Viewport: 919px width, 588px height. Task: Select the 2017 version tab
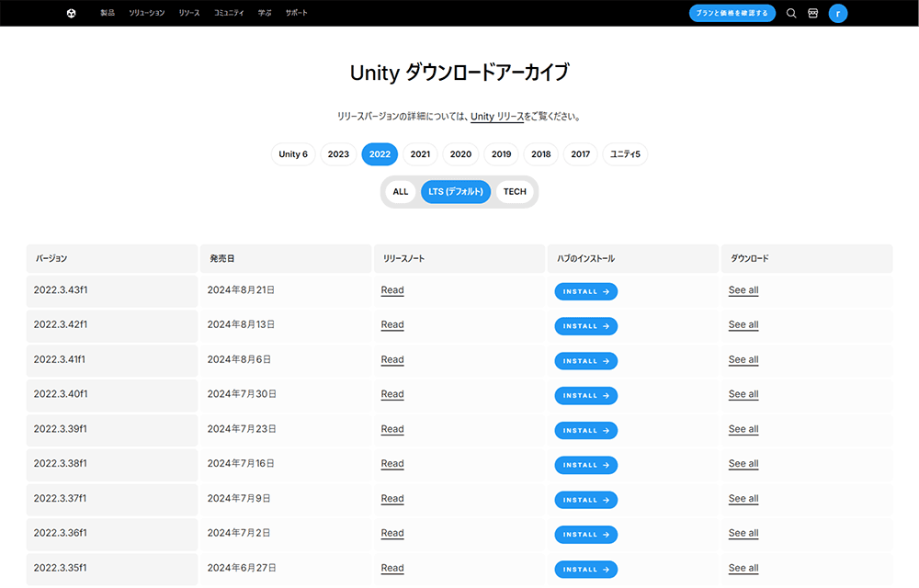(x=580, y=154)
